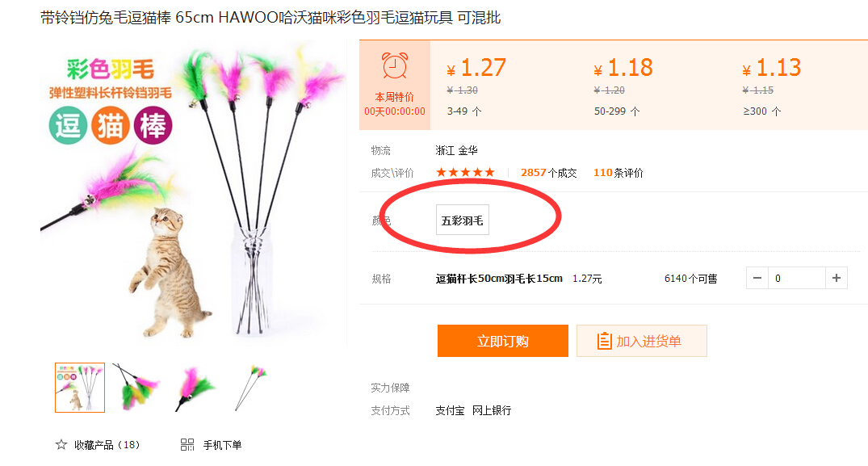Screen dimensions: 868x466
Task: Click the star icon to favorite product
Action: pyautogui.click(x=61, y=444)
